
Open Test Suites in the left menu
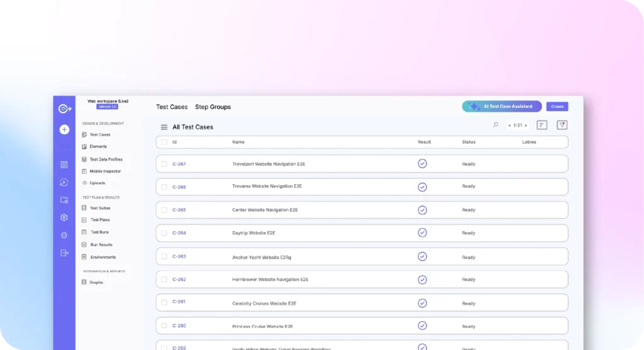(x=99, y=208)
